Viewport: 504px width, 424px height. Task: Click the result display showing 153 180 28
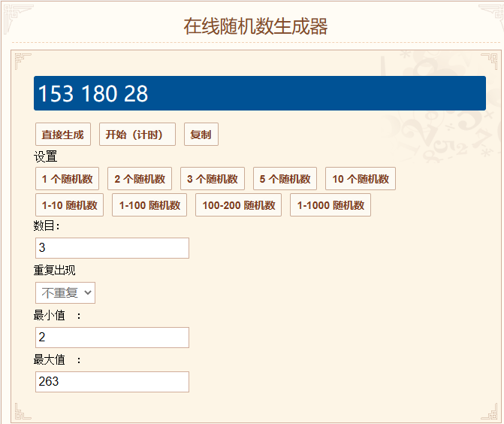[260, 93]
